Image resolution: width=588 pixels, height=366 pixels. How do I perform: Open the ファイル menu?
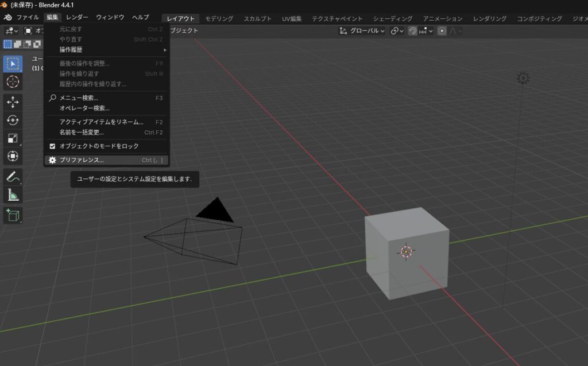[28, 18]
